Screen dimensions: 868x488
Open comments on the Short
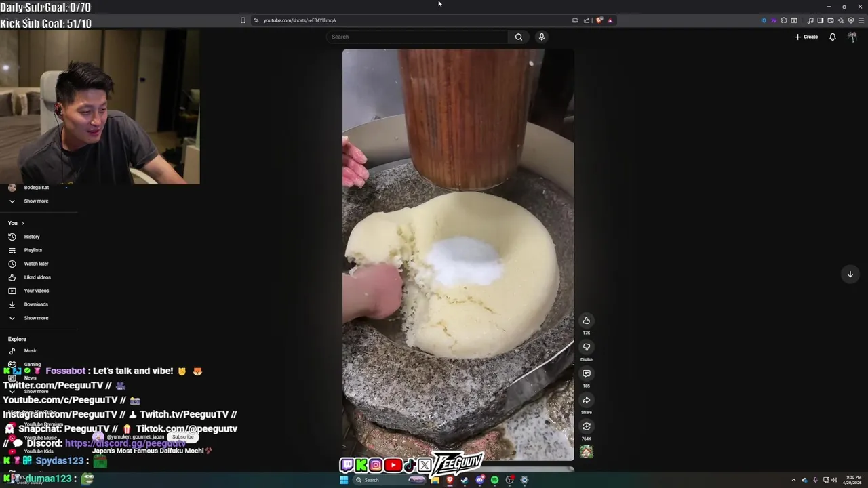[587, 373]
